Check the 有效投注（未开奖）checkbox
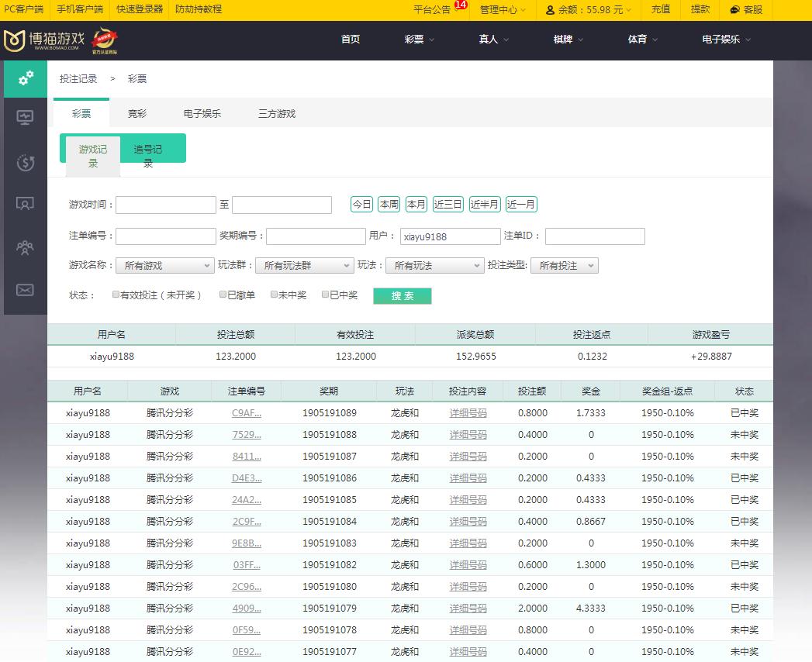 coord(116,295)
